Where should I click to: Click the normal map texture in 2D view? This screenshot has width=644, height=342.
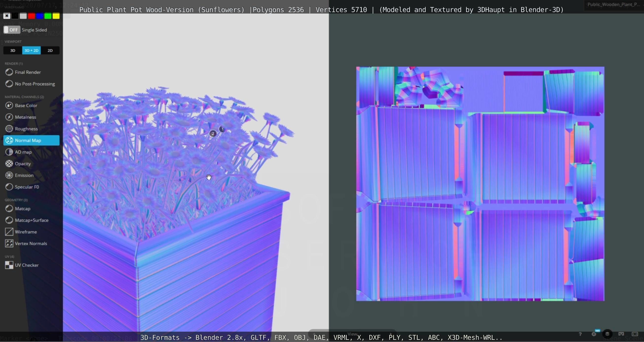[x=480, y=184]
